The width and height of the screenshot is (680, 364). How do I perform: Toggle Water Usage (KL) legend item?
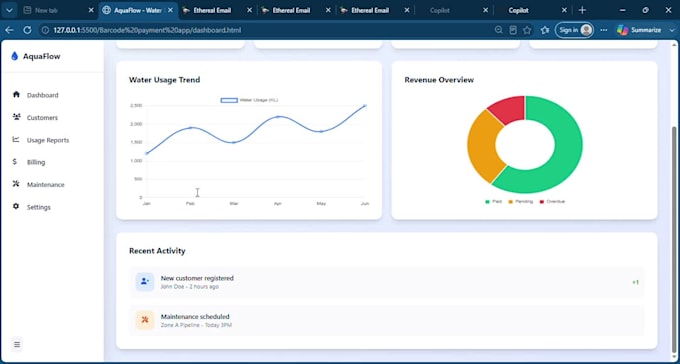click(249, 100)
